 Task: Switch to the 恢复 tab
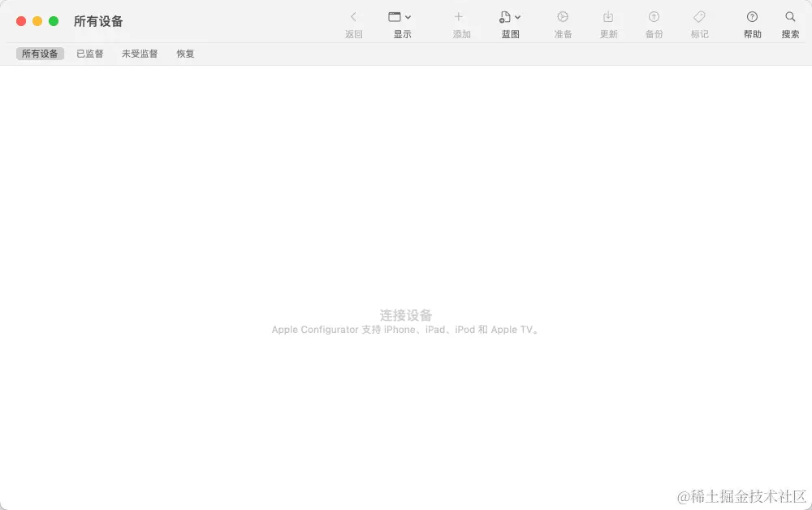185,54
